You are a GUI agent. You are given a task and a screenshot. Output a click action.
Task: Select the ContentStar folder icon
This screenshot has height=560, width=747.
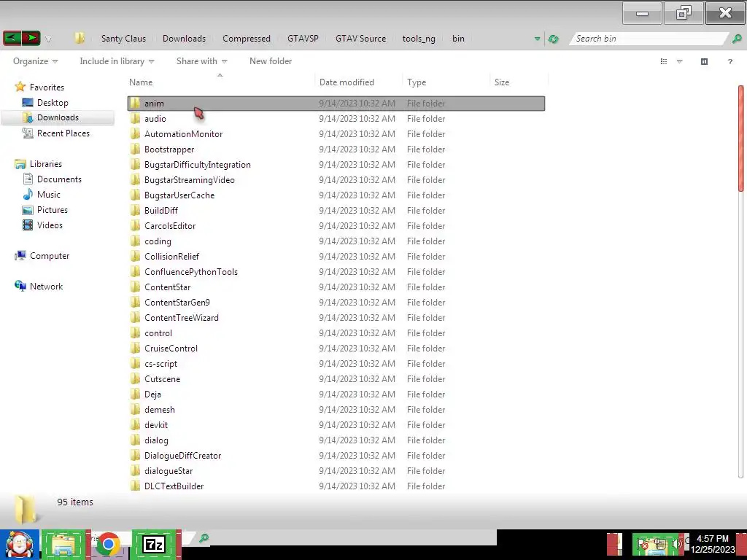click(x=135, y=287)
